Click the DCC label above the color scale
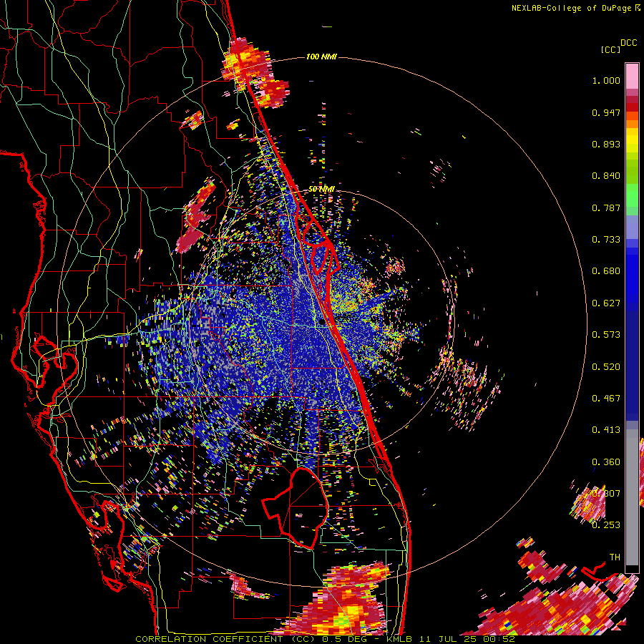Image resolution: width=644 pixels, height=644 pixels. 628,43
